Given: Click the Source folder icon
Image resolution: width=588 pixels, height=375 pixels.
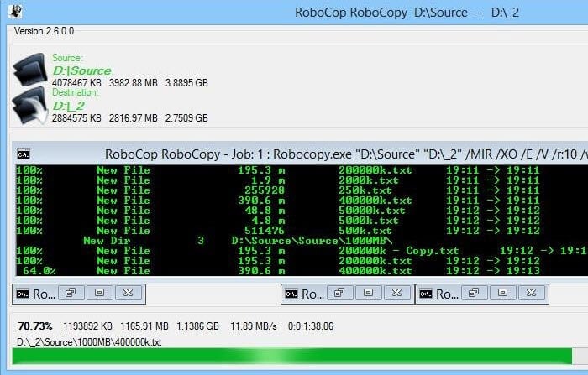Looking at the screenshot, I should click(x=30, y=70).
